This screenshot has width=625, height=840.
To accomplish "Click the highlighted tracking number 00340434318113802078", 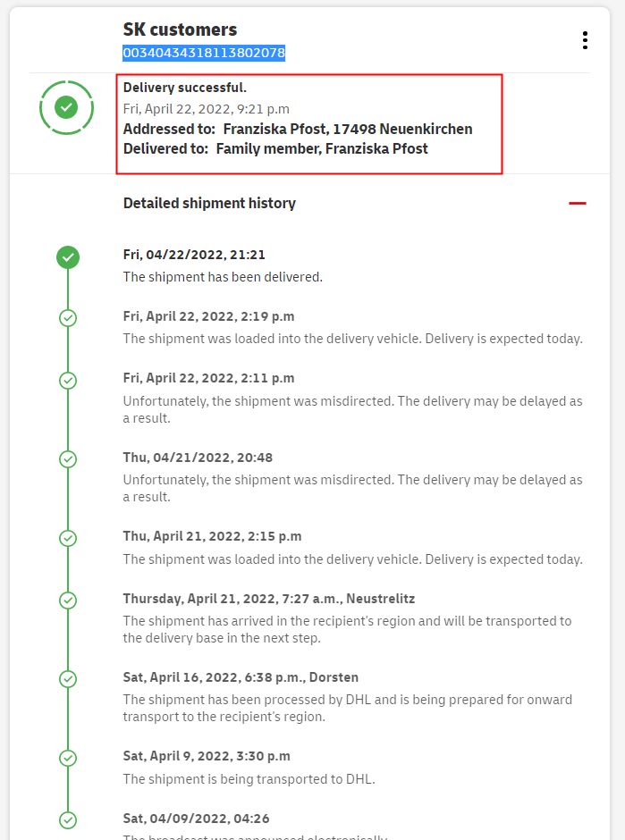I will click(204, 53).
